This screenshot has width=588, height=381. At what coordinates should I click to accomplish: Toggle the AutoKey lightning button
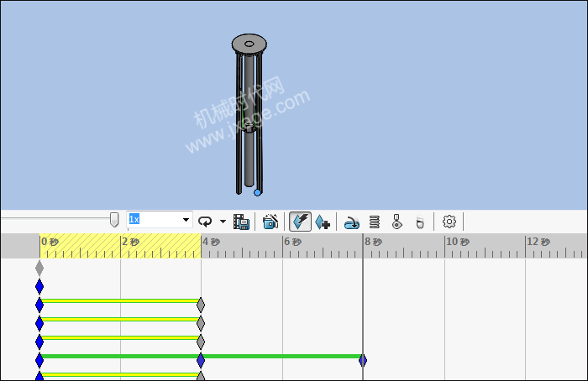(x=301, y=222)
